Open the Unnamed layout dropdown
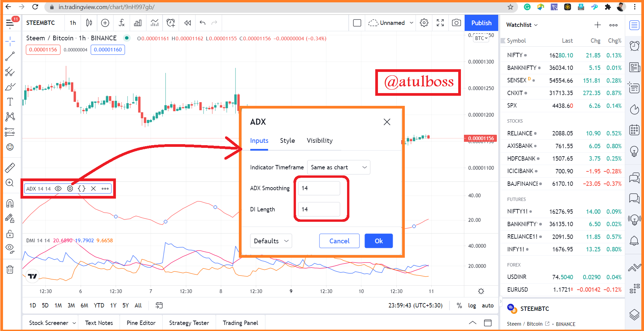 (391, 23)
